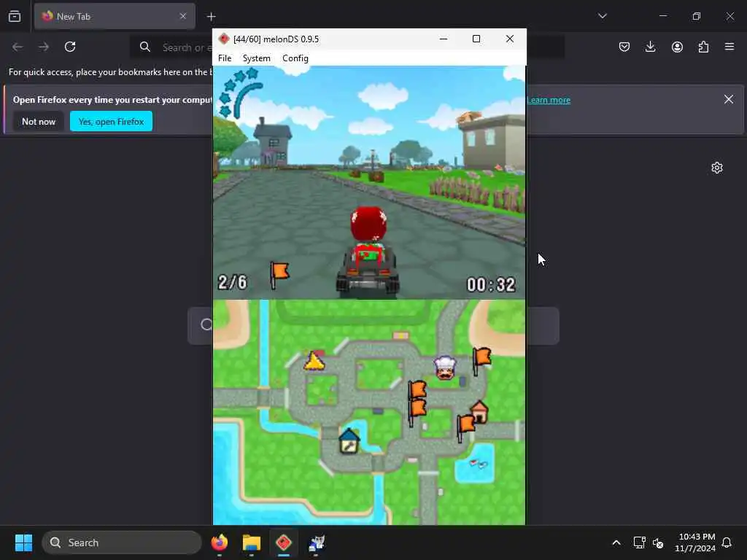Viewport: 747px width, 560px height.
Task: Click the melonDS app icon in the title bar
Action: (224, 39)
